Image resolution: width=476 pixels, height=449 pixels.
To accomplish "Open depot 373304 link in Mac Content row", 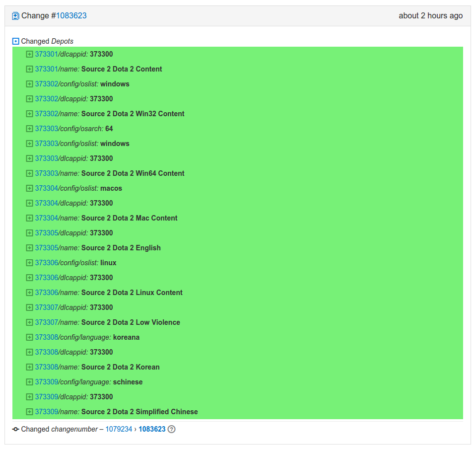I will pos(47,218).
